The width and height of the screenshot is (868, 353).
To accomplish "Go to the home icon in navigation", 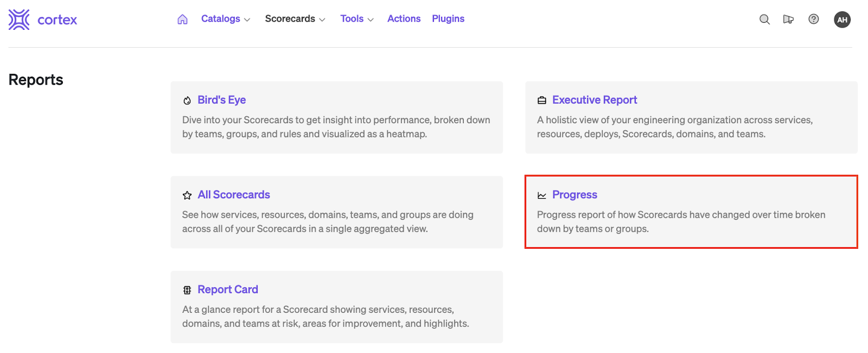I will 182,19.
